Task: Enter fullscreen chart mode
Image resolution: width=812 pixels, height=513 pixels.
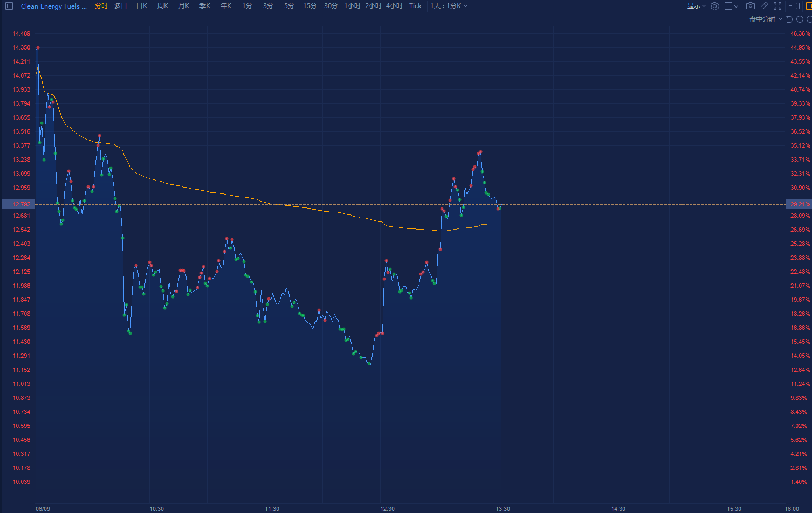Action: (777, 6)
